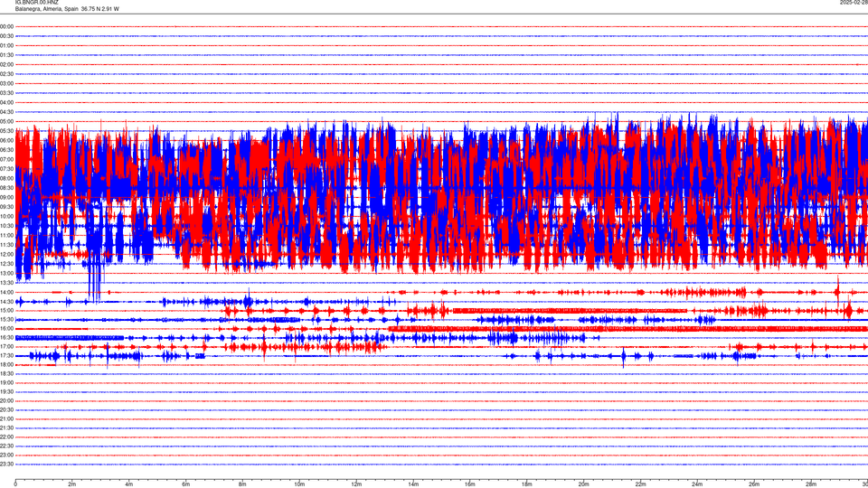The image size is (868, 488).
Task: Select the 18:30 row label
Action: click(x=6, y=374)
